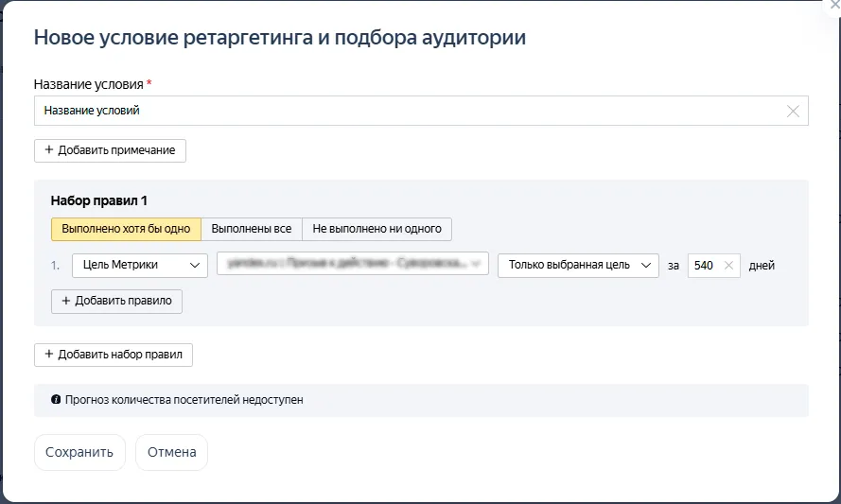This screenshot has width=841, height=504.
Task: Click 'Добавить набор правил' button
Action: 114,355
